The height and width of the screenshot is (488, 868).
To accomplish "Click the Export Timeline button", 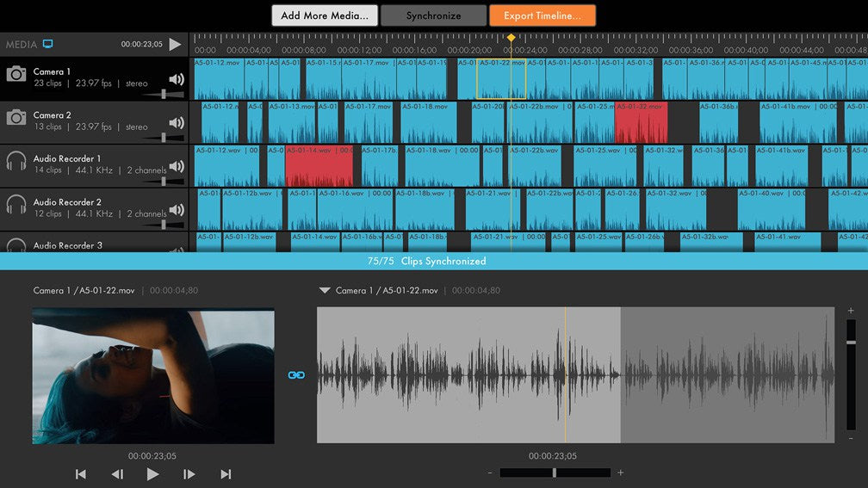I will point(542,15).
